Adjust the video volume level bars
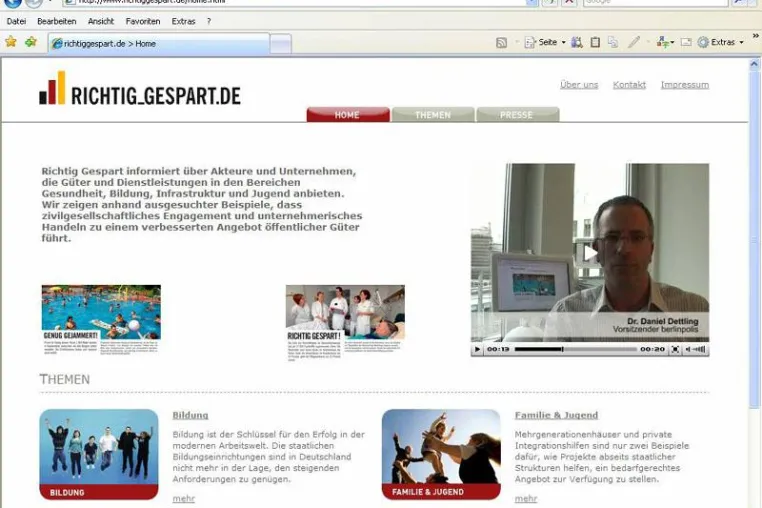762x508 pixels. pos(699,349)
